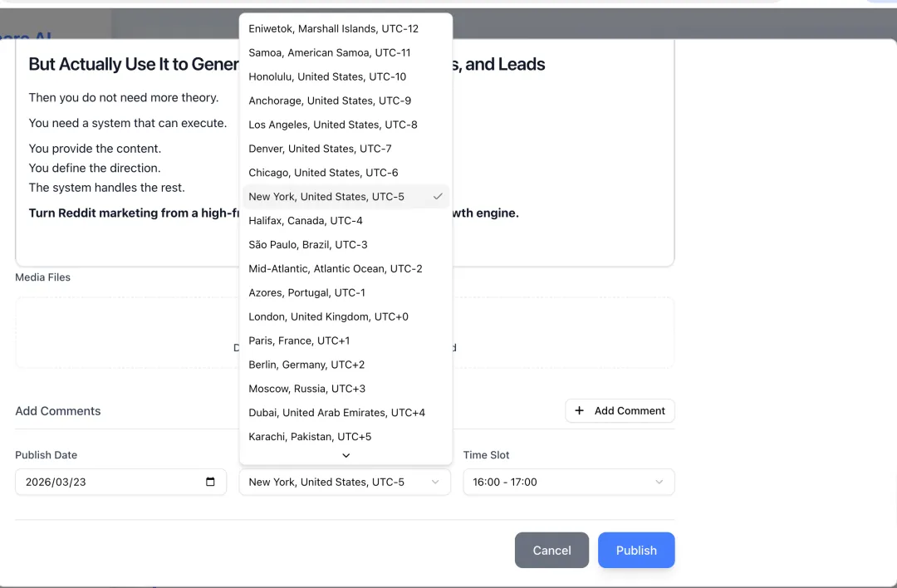
Task: Select Los Angeles, United States, UTC-8
Action: click(346, 125)
